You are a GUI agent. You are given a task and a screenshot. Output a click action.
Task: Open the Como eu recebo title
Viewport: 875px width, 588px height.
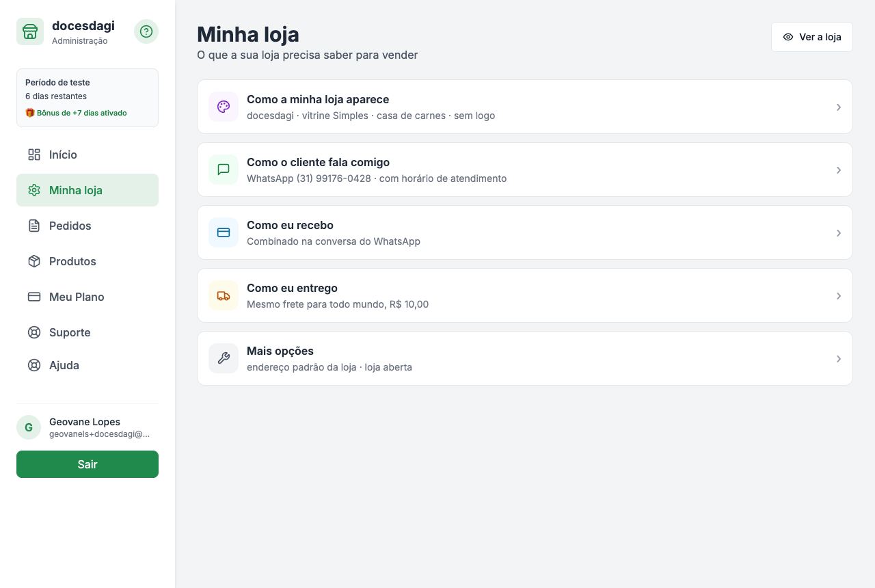290,225
